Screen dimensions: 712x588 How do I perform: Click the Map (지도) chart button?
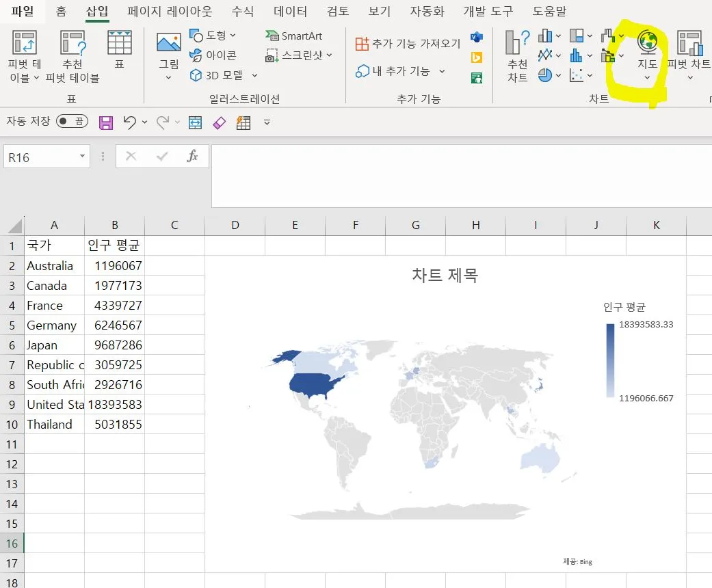click(x=647, y=49)
